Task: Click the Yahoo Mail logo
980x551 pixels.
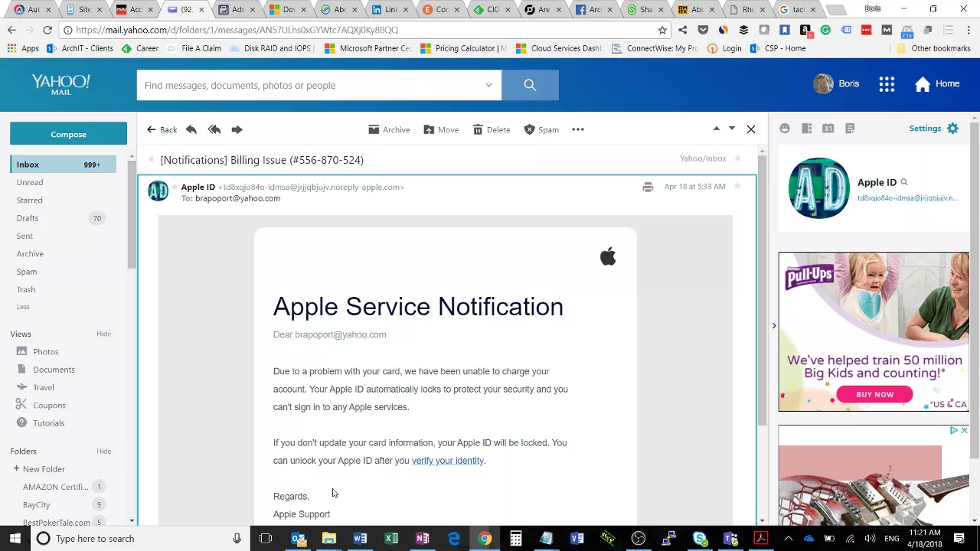Action: [x=61, y=84]
